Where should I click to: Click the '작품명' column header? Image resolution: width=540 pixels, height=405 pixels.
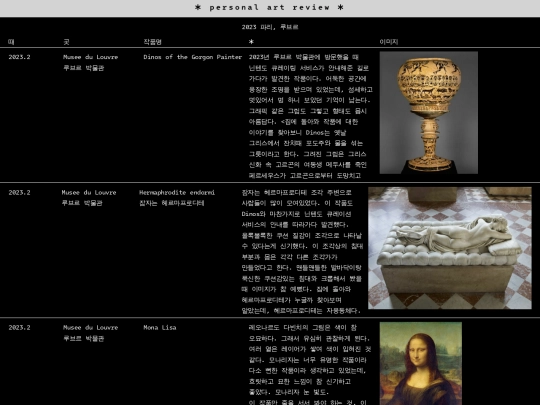152,42
